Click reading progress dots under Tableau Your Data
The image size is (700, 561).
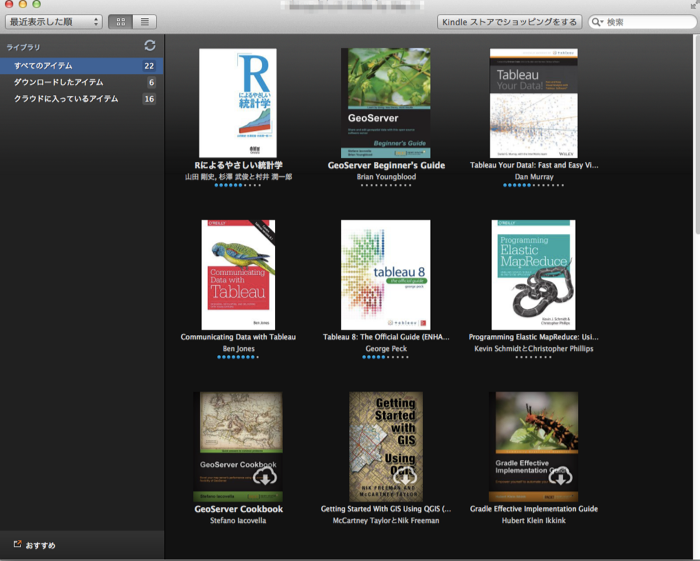533,185
